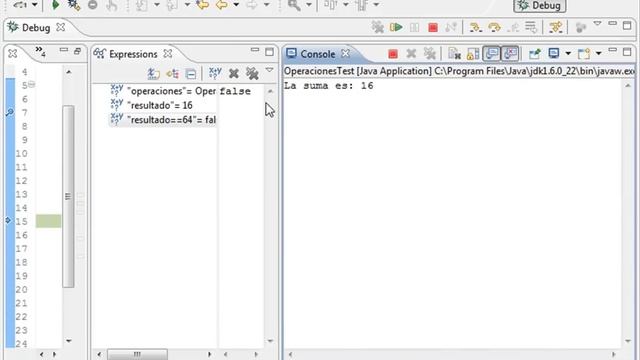Terminate the program from the Debug view toolbar
The width and height of the screenshot is (640, 360).
433,27
